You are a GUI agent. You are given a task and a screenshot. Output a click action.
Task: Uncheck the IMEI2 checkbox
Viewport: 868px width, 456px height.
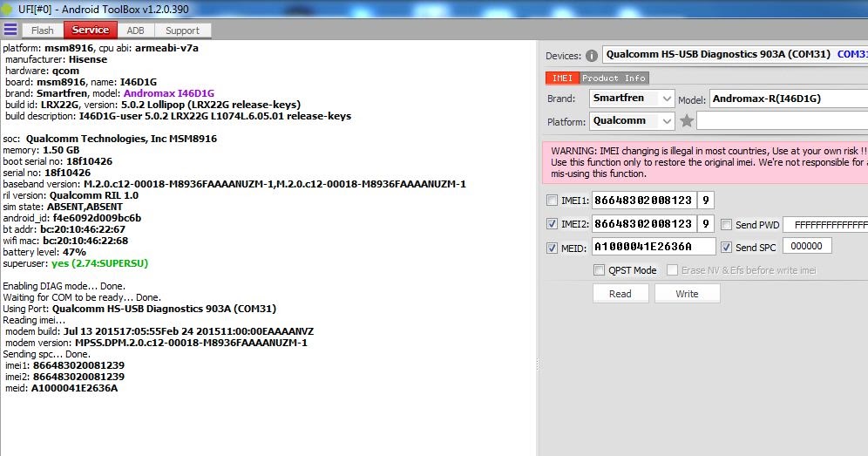click(552, 224)
